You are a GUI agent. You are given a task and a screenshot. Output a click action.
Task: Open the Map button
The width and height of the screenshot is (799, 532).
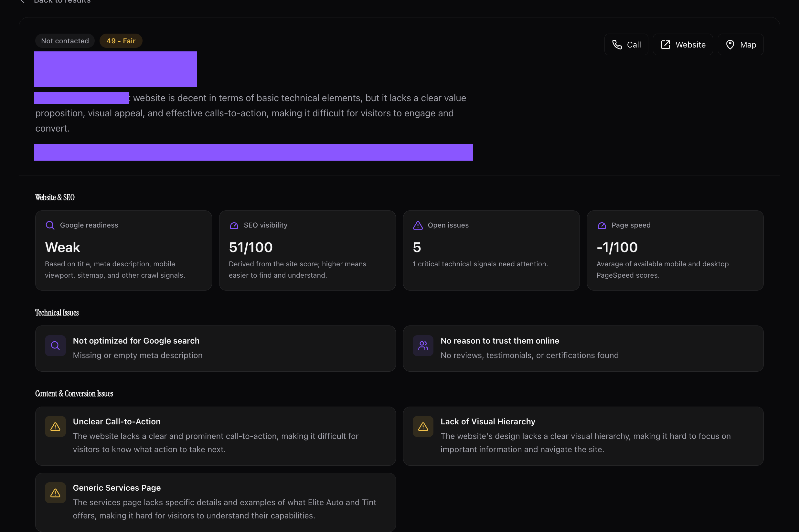click(x=740, y=45)
